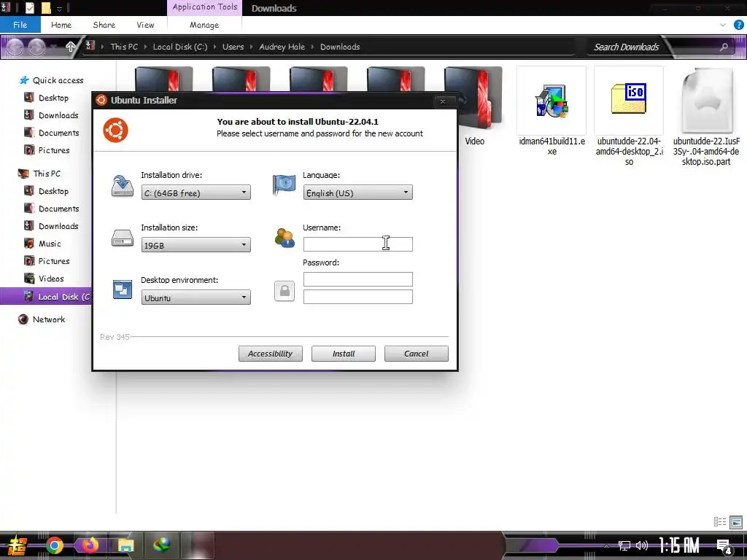
Task: Open Internet Download Manager taskbar icon
Action: pyautogui.click(x=162, y=545)
